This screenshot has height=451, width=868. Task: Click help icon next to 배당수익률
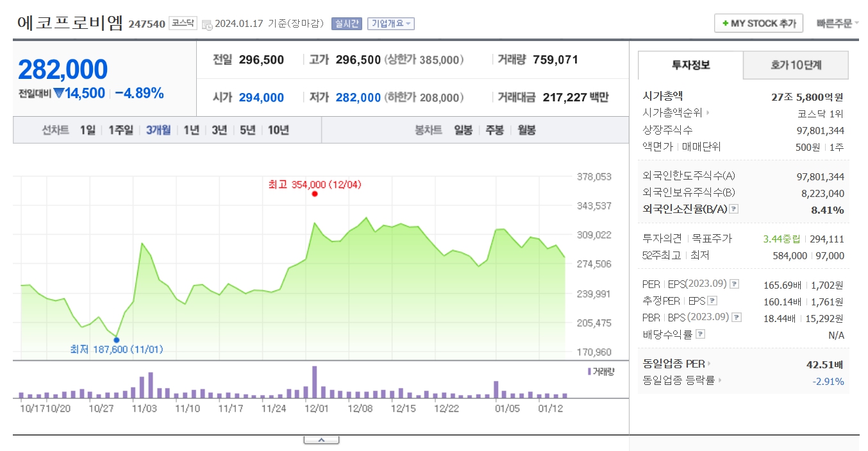[700, 334]
